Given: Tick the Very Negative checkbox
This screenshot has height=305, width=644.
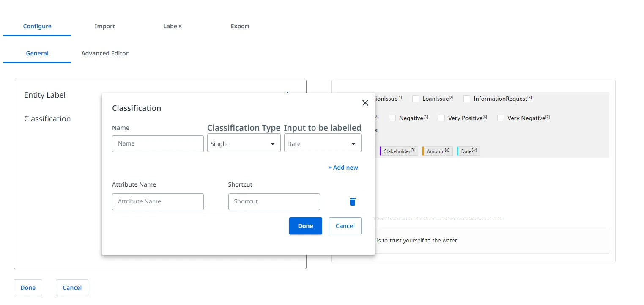Looking at the screenshot, I should coord(501,118).
